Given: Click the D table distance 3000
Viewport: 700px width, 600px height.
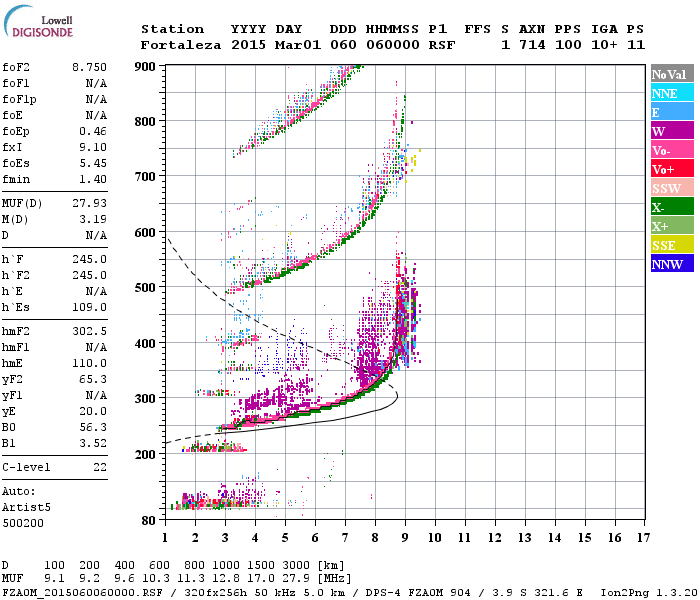Looking at the screenshot, I should (x=296, y=566).
